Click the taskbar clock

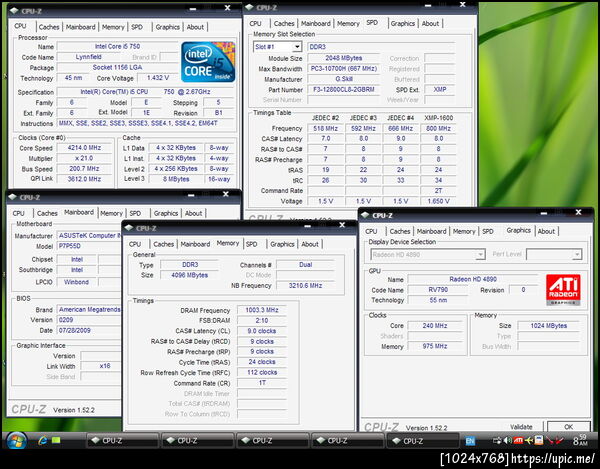(x=580, y=440)
